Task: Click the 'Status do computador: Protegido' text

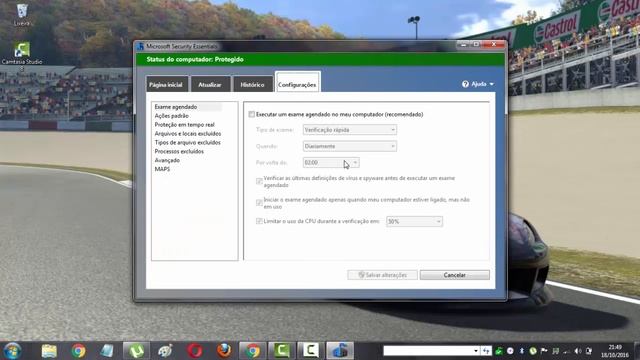Action: click(195, 60)
